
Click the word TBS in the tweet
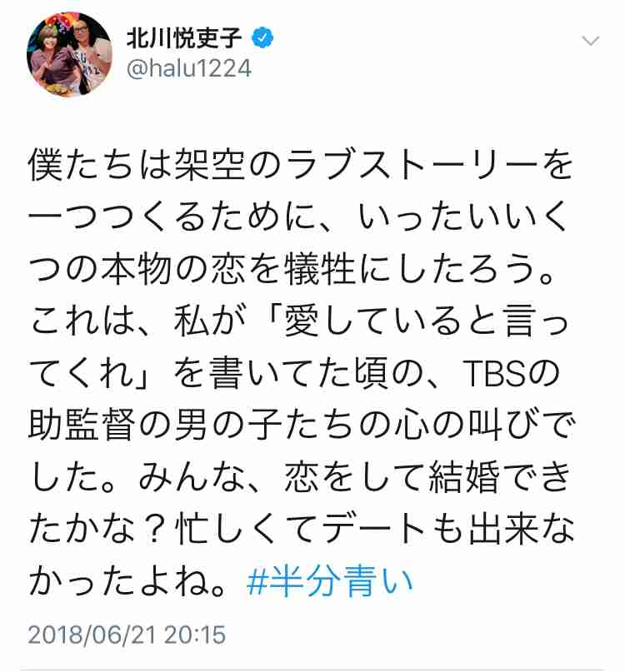click(x=493, y=373)
